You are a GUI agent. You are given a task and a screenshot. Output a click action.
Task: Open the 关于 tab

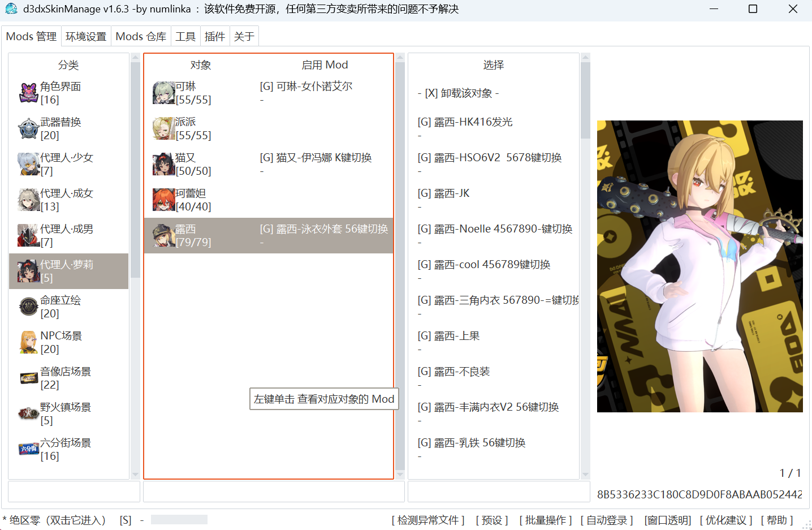coord(244,36)
